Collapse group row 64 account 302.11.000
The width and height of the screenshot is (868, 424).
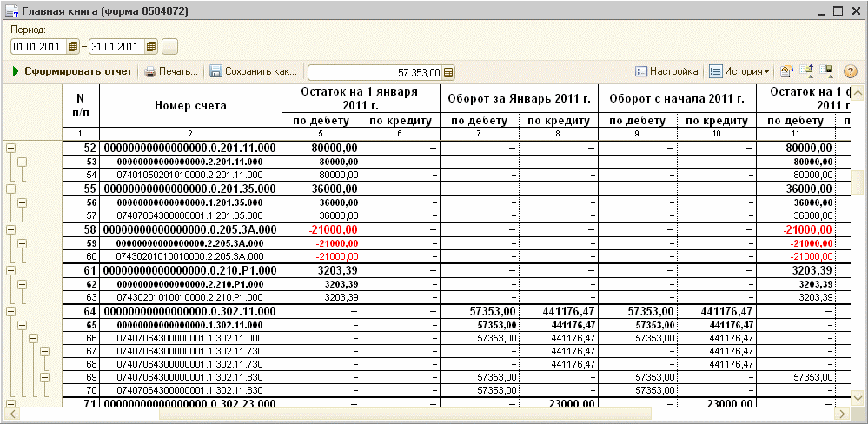(x=10, y=311)
